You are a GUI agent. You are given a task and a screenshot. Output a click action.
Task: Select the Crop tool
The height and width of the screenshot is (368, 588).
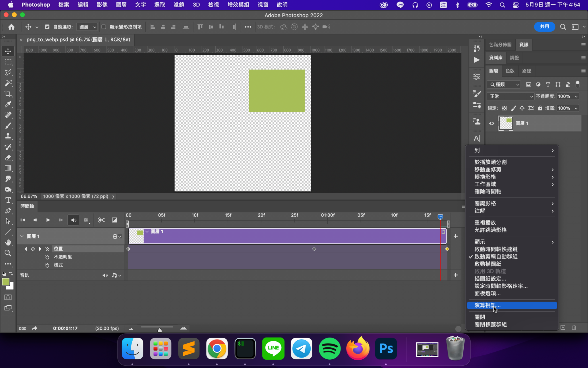tap(8, 94)
